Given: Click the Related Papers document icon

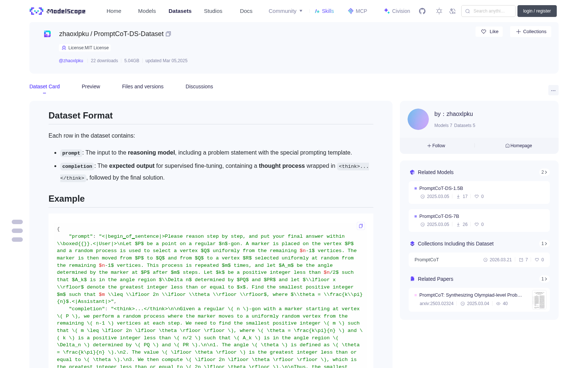Looking at the screenshot, I should click(412, 279).
